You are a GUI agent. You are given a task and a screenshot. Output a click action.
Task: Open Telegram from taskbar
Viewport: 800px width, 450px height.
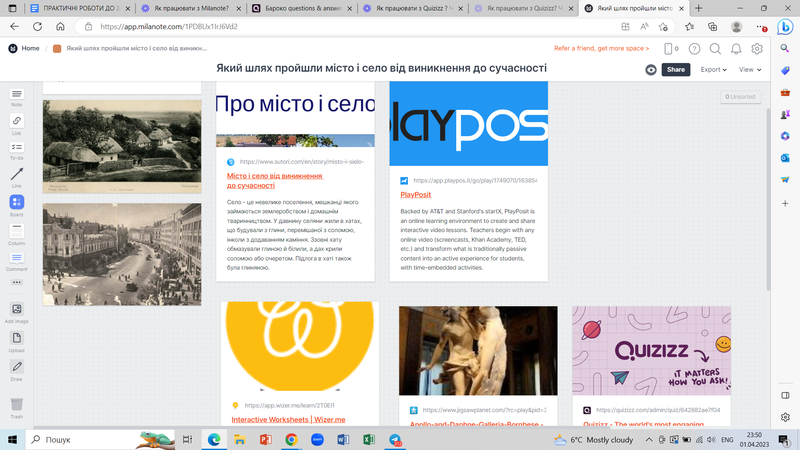click(395, 439)
